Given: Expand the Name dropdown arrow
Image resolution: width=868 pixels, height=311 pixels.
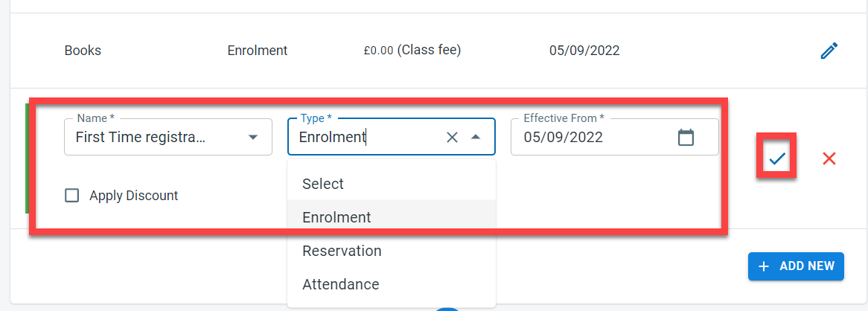Looking at the screenshot, I should pos(253,137).
